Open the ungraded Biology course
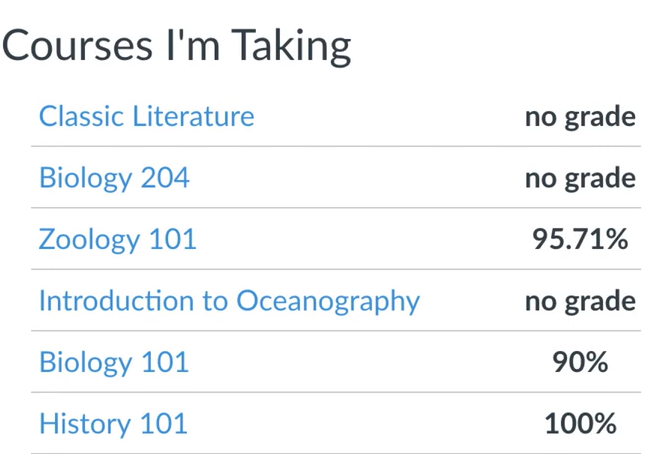The image size is (667, 454). [x=114, y=178]
